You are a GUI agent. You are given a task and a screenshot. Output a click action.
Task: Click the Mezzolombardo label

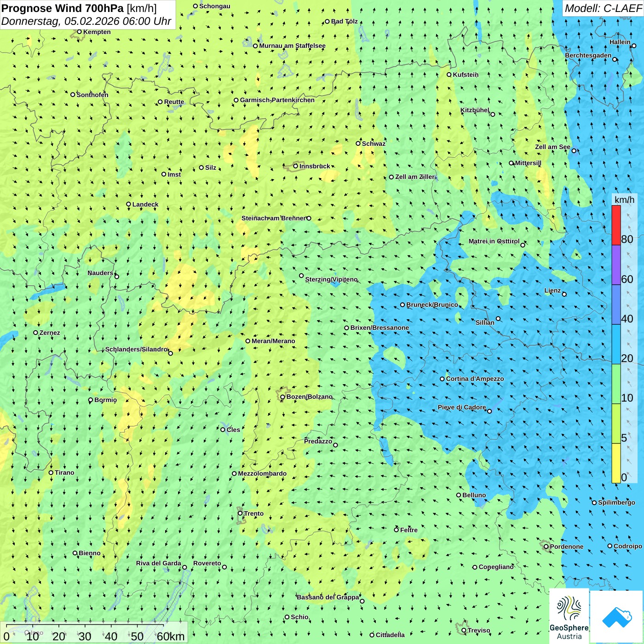262,473
